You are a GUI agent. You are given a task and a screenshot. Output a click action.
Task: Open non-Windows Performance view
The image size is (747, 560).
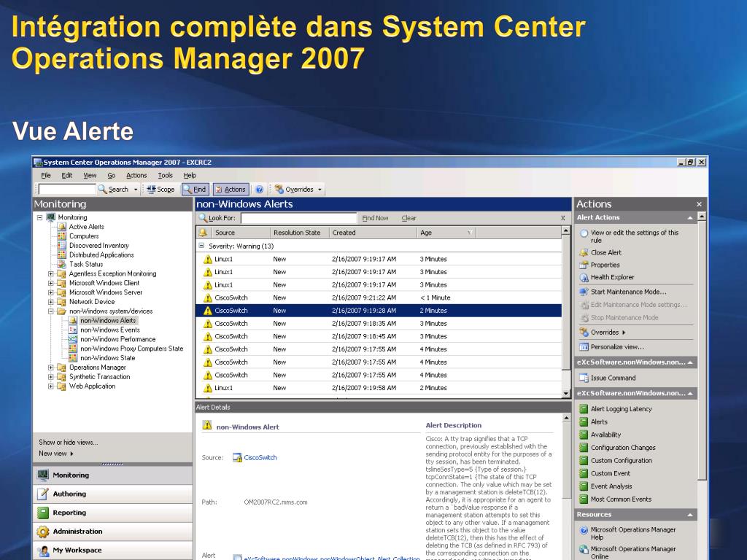pyautogui.click(x=117, y=339)
